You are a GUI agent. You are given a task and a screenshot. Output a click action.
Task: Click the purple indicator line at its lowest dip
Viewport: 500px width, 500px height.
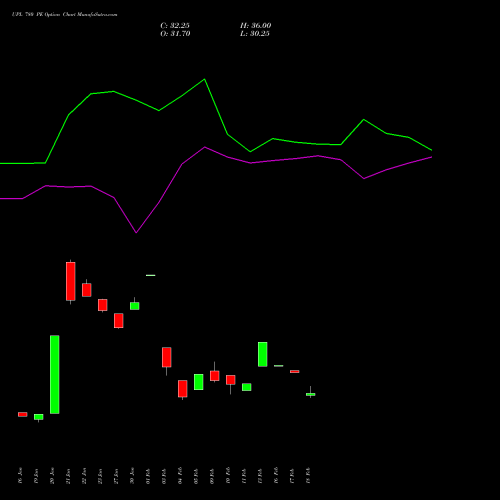click(136, 233)
